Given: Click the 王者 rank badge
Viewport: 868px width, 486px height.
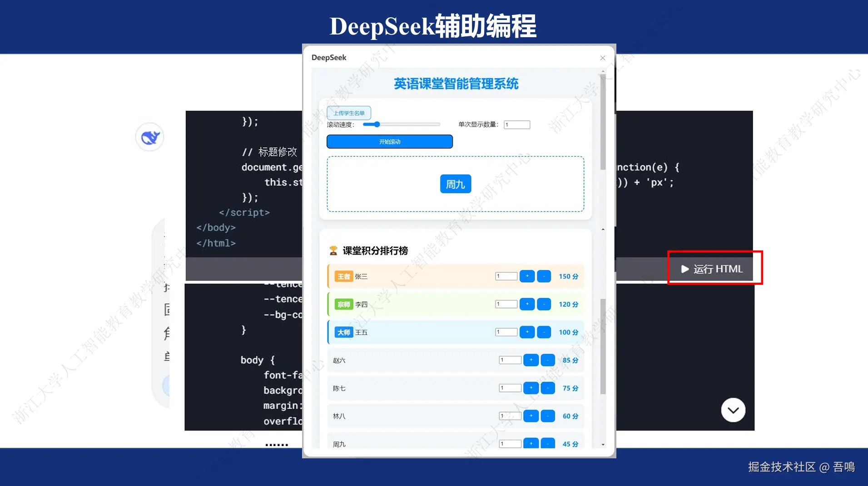Looking at the screenshot, I should pos(344,276).
